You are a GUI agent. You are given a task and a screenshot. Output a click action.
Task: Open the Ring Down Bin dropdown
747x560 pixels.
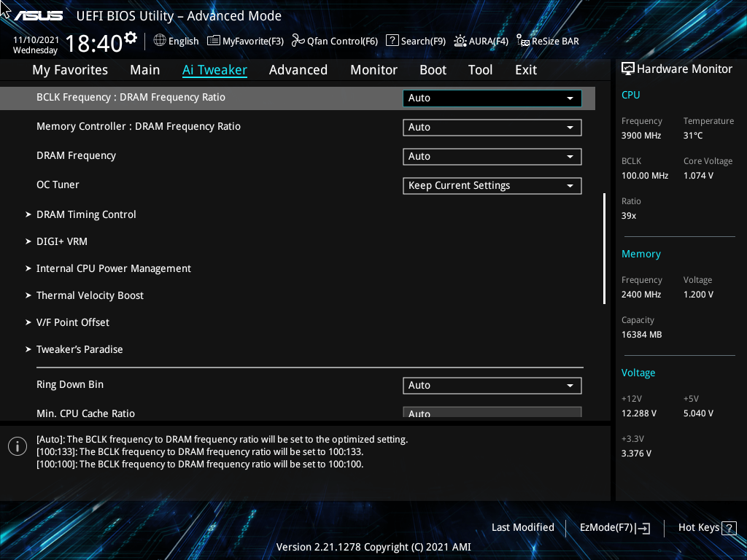(x=492, y=386)
